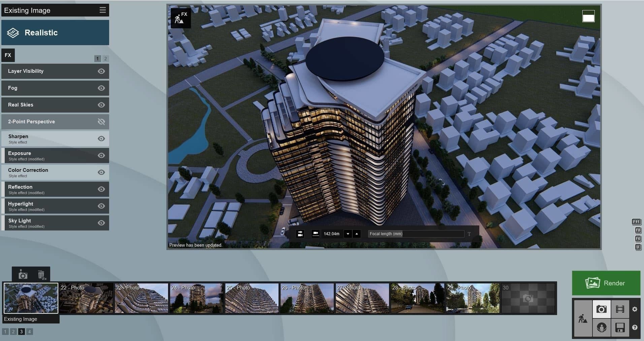This screenshot has height=341, width=644.
Task: Go to photo set page 4
Action: coord(29,332)
